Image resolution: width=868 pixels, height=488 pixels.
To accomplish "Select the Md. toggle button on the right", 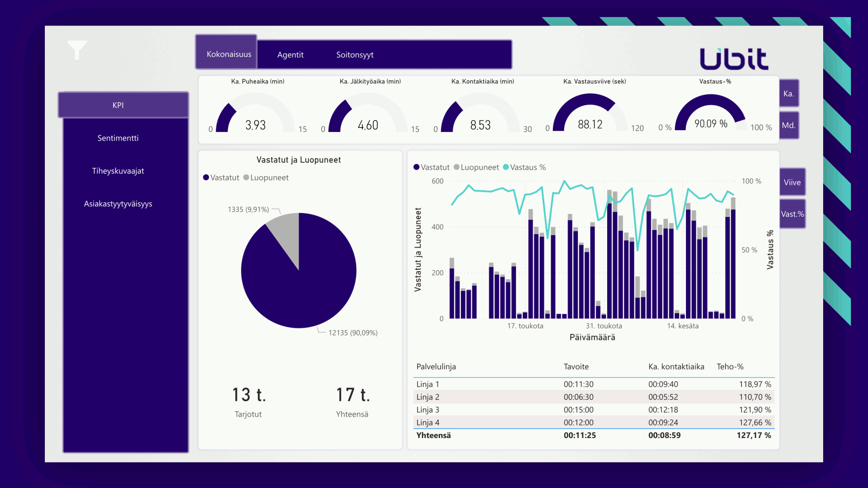I will coord(788,125).
